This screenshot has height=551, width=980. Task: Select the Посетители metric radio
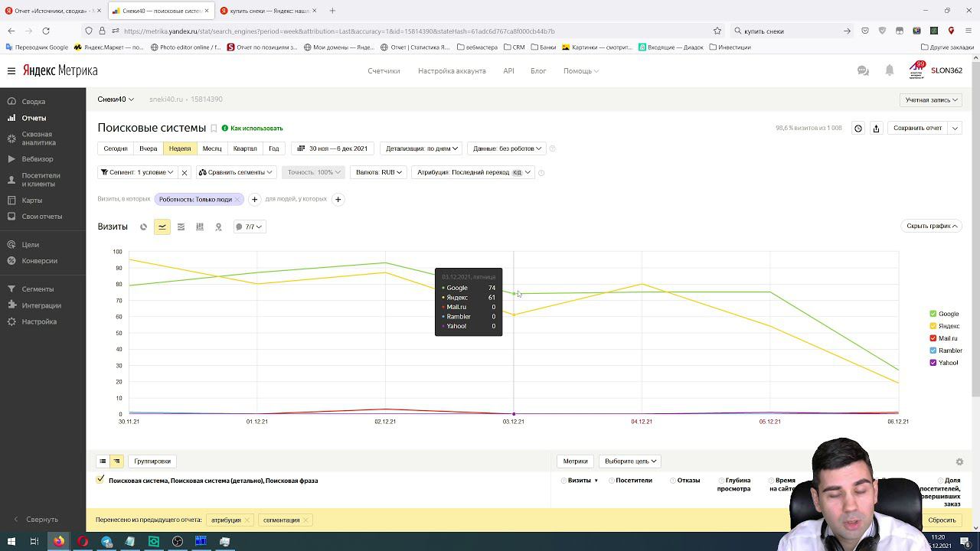click(x=612, y=481)
